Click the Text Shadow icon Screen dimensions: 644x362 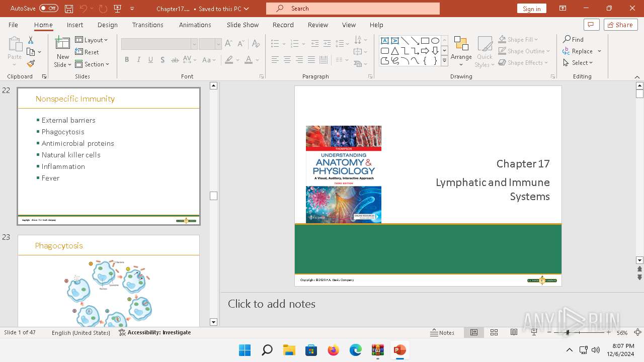tap(163, 60)
